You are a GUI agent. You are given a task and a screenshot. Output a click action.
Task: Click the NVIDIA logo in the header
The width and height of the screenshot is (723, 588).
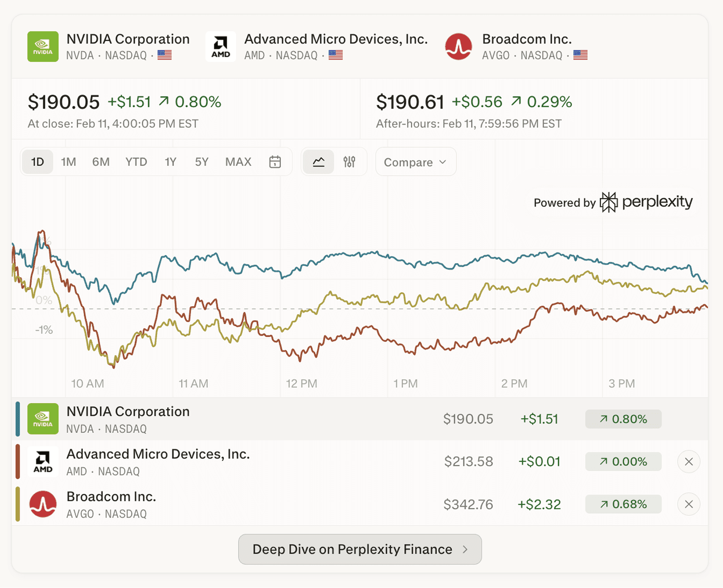click(x=43, y=46)
